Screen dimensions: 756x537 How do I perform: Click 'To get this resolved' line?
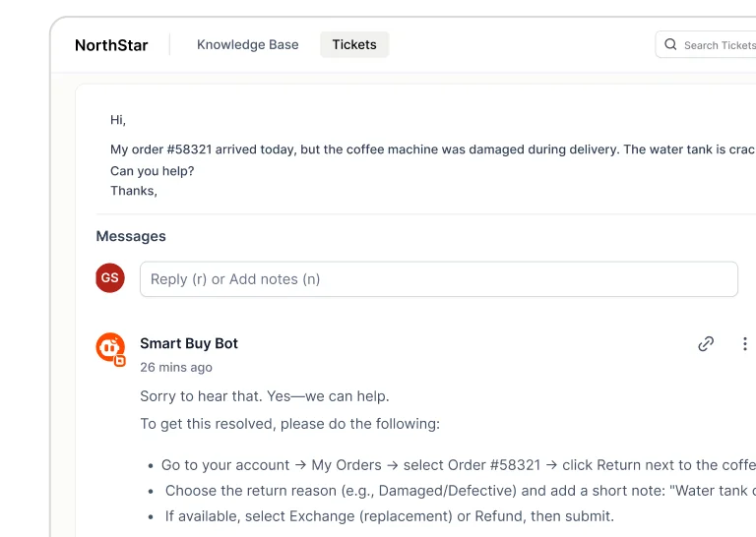click(x=289, y=424)
